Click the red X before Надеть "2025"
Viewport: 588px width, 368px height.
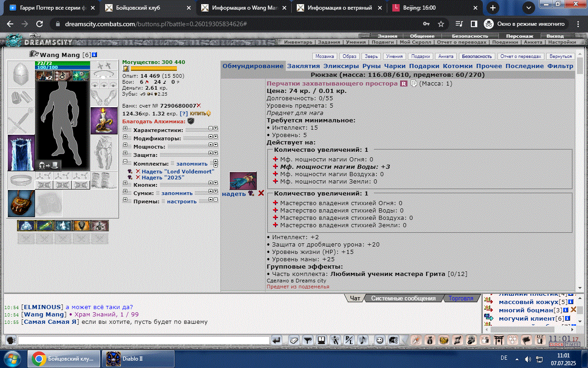tap(138, 178)
